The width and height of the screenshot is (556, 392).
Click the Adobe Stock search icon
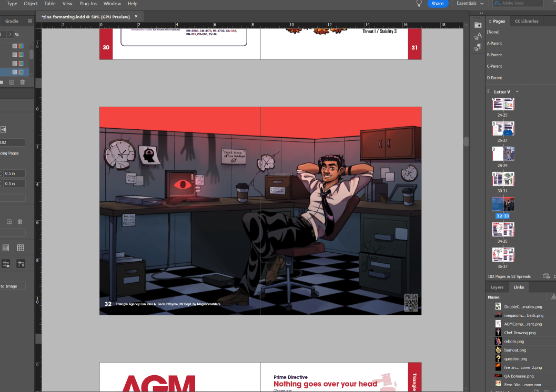[x=498, y=3]
